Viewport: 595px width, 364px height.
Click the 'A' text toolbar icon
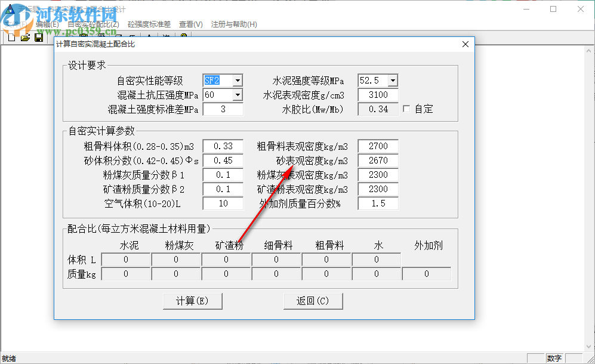[149, 36]
